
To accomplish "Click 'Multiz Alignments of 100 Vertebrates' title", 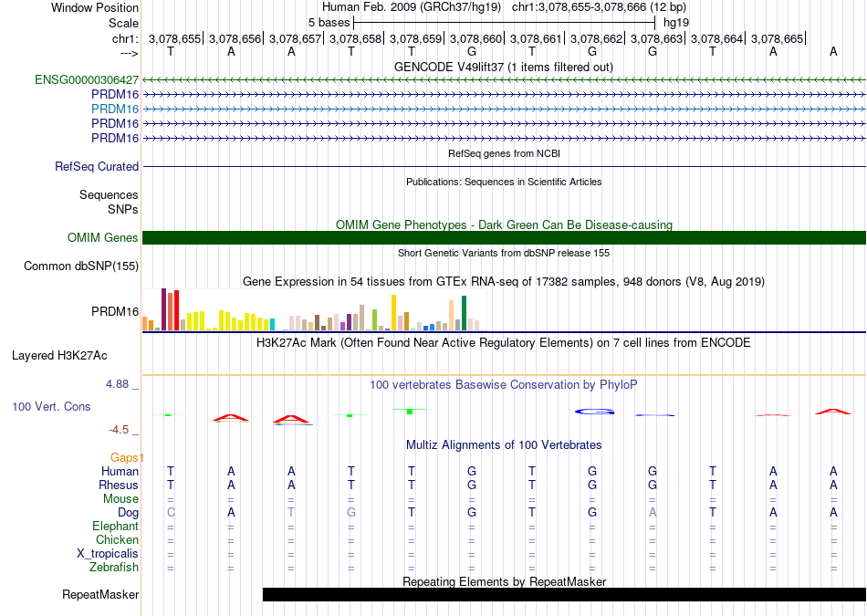I will click(x=504, y=445).
